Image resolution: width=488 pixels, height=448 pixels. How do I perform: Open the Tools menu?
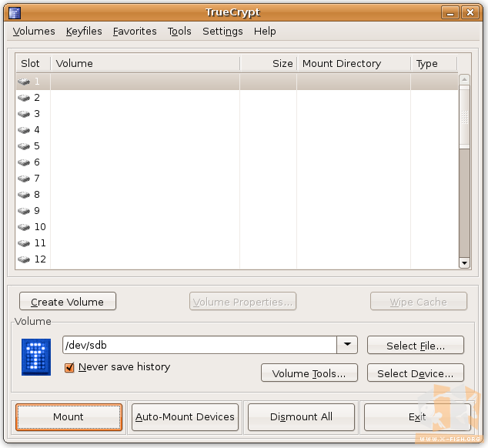179,32
